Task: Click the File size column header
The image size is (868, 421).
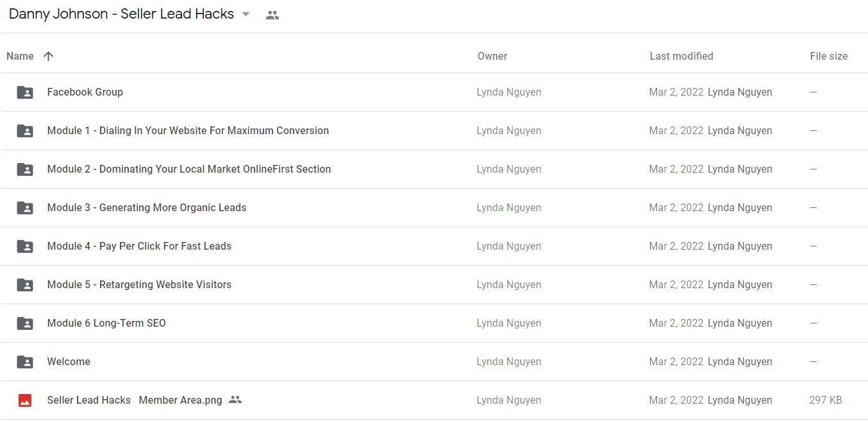Action: 829,56
